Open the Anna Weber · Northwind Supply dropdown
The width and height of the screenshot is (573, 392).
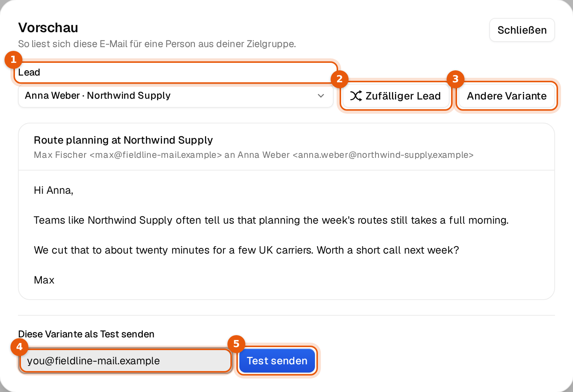[175, 96]
